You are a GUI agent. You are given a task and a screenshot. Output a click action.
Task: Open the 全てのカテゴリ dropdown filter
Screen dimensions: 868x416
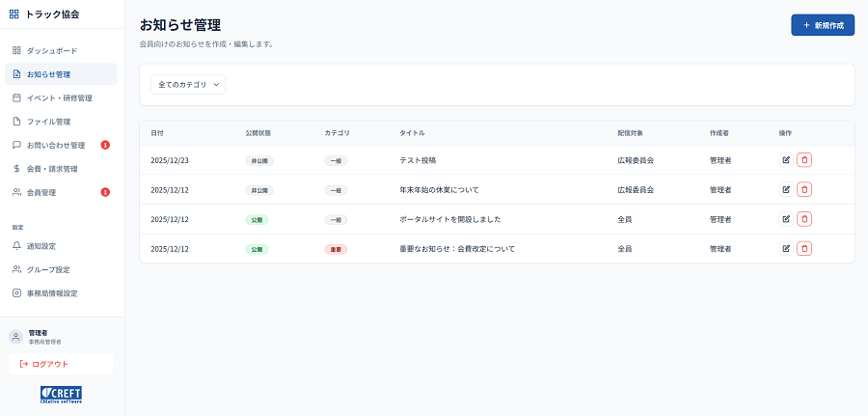tap(188, 85)
